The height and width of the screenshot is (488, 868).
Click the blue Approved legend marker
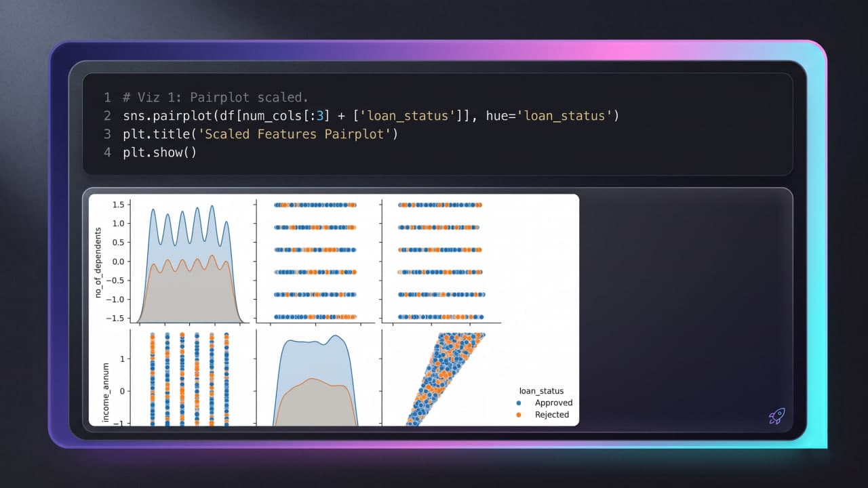pos(519,403)
